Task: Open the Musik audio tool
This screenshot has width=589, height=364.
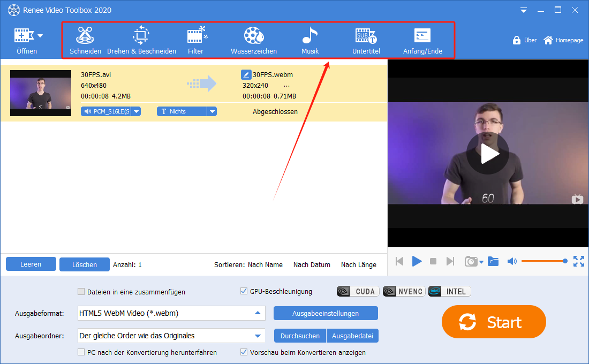Action: 310,40
